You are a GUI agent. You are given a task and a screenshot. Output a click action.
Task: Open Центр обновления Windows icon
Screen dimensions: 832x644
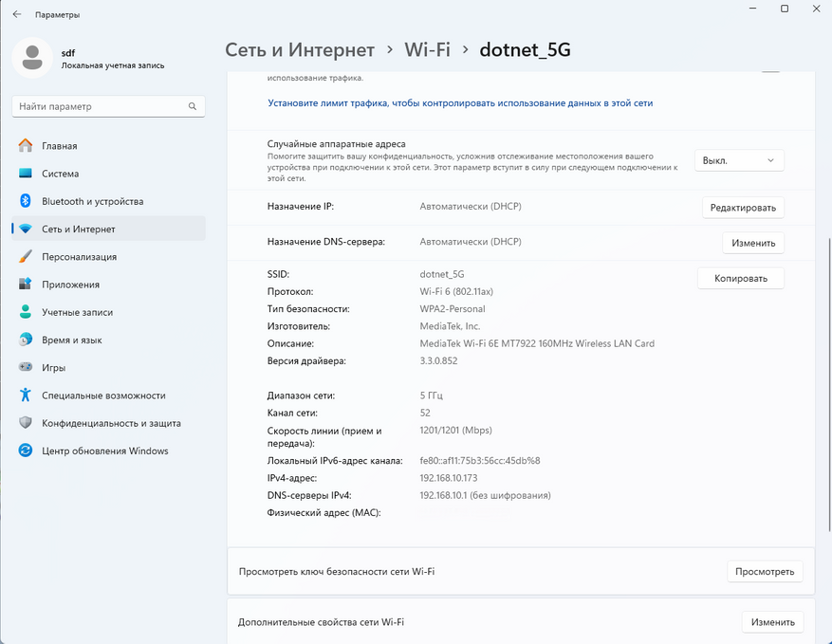pos(26,451)
